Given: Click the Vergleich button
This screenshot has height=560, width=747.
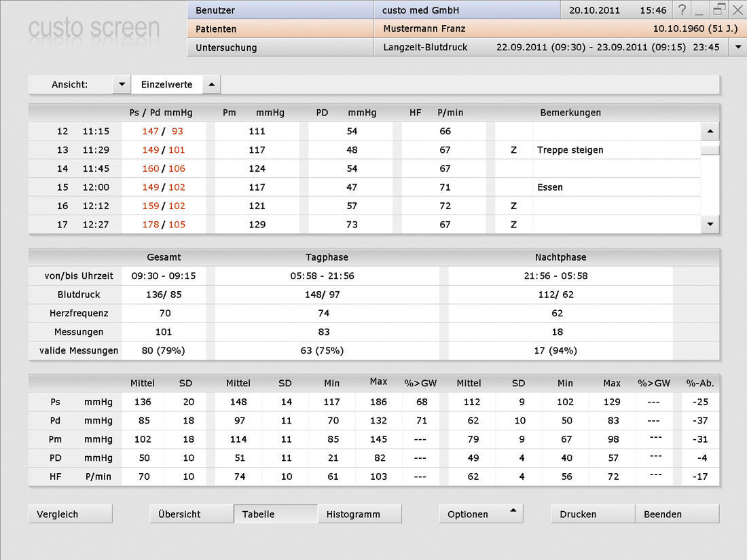Looking at the screenshot, I should coord(71,514).
